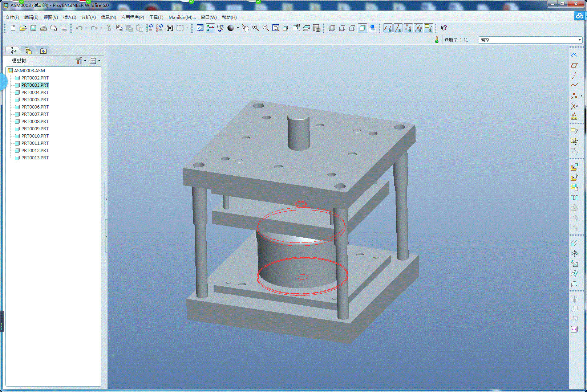Switch to the model tree tab
This screenshot has height=392, width=587.
pos(13,51)
